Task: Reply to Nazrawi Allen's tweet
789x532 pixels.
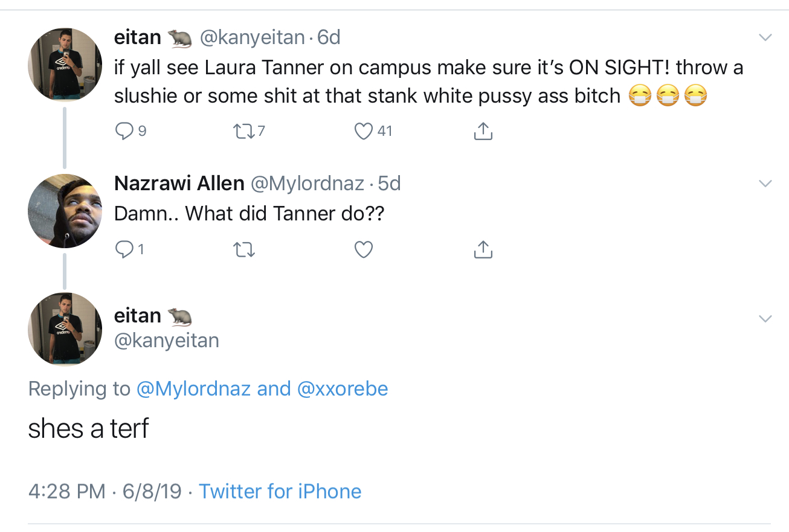Action: click(x=124, y=249)
